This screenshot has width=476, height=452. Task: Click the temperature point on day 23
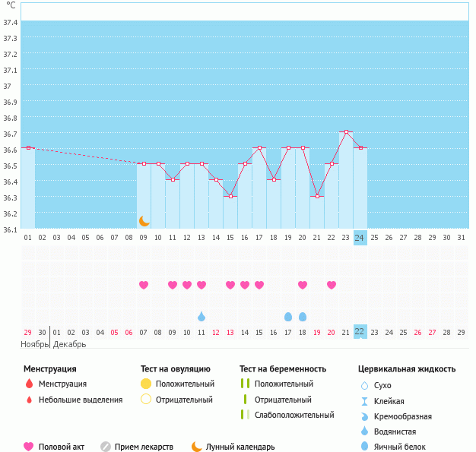346,132
